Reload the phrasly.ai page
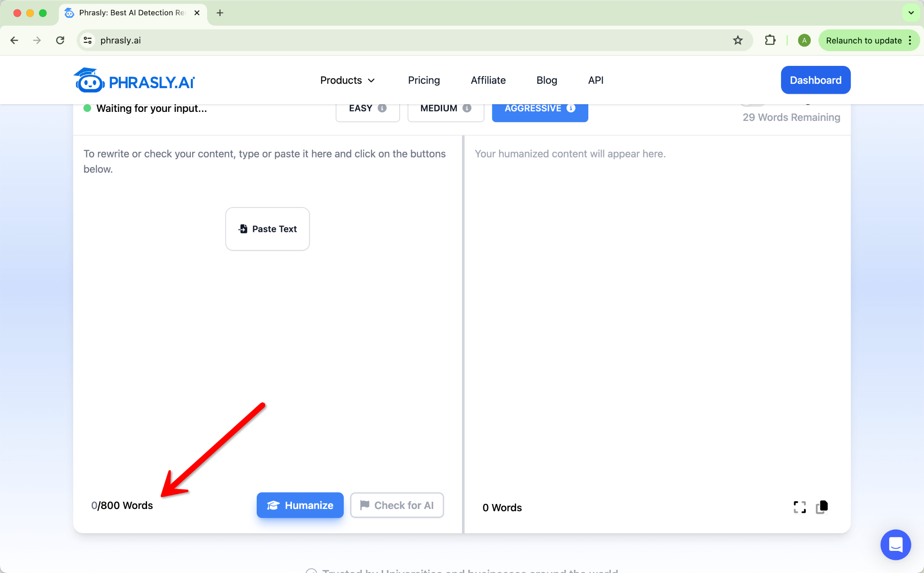Viewport: 924px width, 573px height. [60, 41]
